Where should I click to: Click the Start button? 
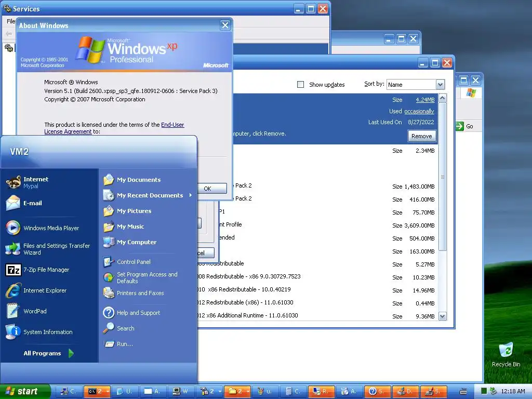click(x=25, y=391)
